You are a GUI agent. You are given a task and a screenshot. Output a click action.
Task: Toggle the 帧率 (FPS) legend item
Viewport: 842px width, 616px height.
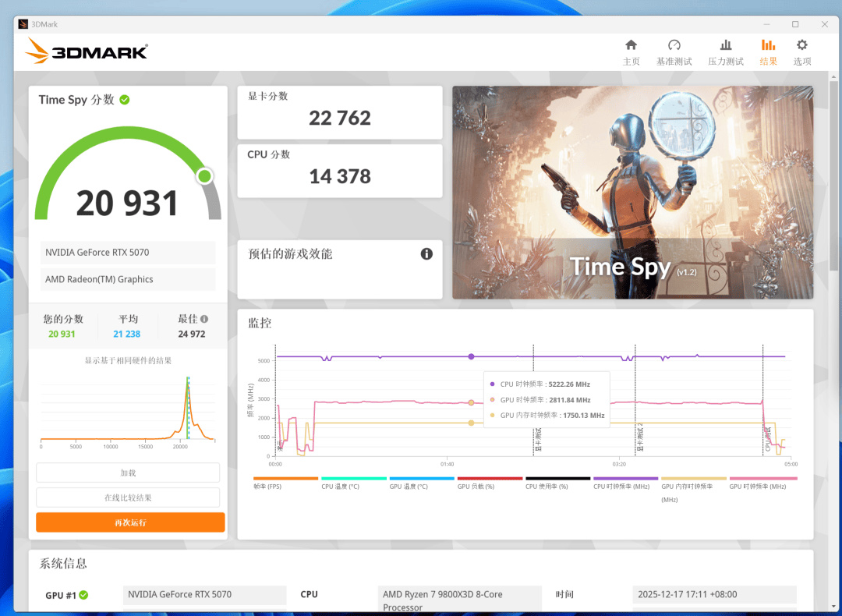[x=285, y=483]
